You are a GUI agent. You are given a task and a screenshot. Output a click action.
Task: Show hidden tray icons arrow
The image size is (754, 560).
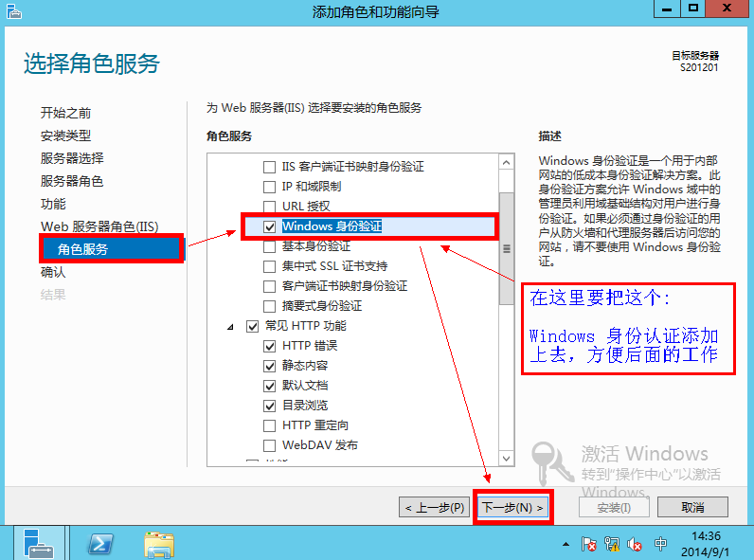566,544
